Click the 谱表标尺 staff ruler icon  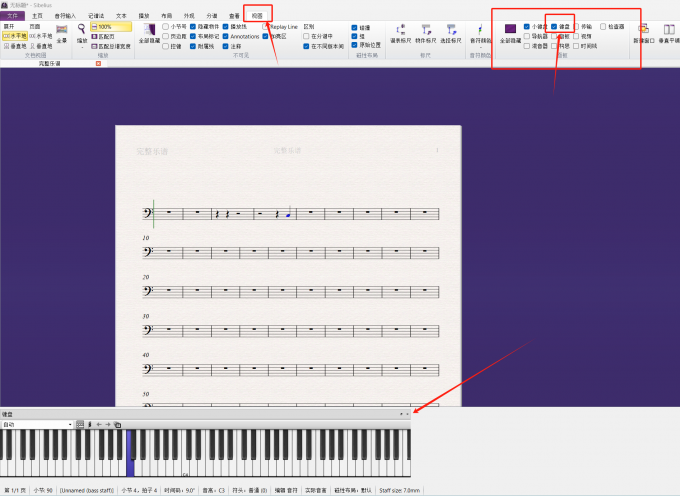(x=400, y=33)
